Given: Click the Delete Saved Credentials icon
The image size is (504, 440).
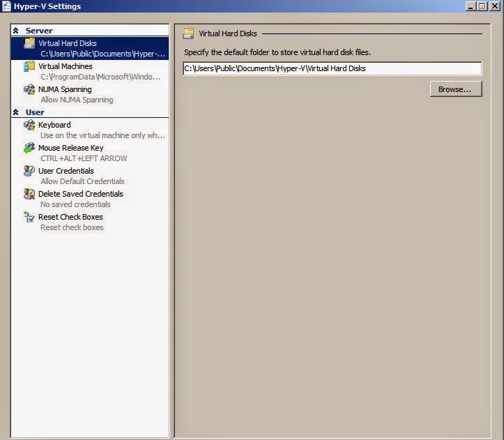Looking at the screenshot, I should (x=29, y=194).
